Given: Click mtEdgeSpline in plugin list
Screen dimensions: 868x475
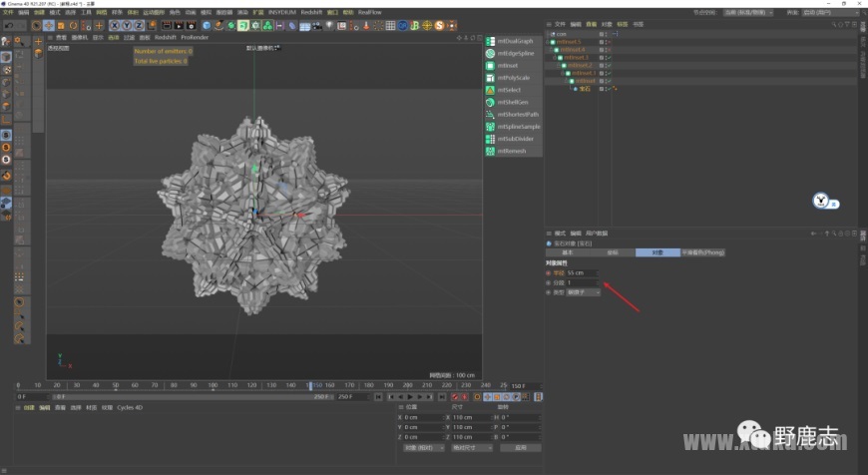Looking at the screenshot, I should tap(513, 53).
